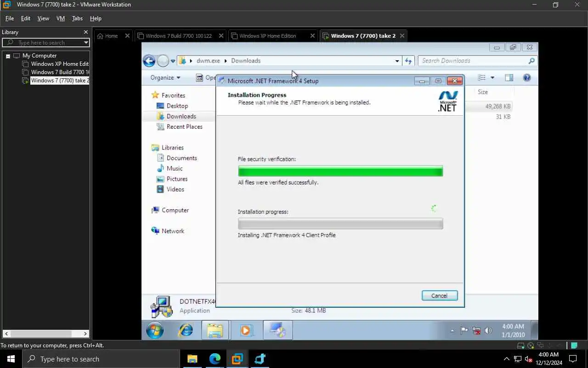The width and height of the screenshot is (588, 368).
Task: Click the 49,268 KB size cell
Action: pyautogui.click(x=498, y=106)
